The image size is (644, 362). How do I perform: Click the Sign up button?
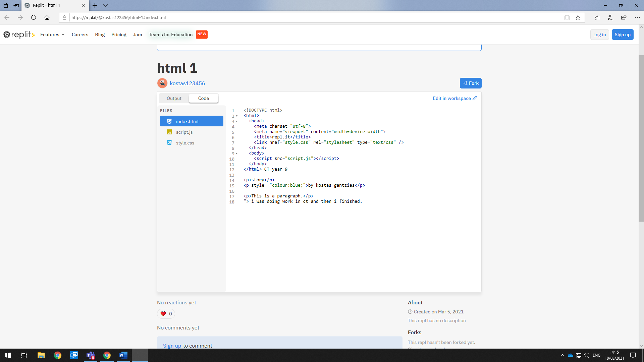coord(623,35)
